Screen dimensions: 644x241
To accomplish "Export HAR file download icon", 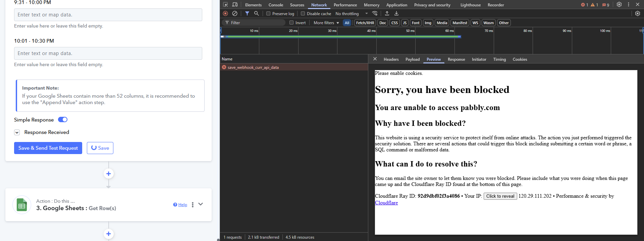I will (396, 13).
